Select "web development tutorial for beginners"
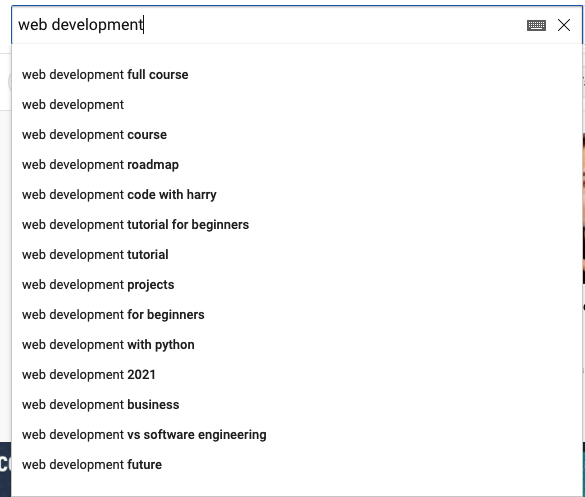585x497 pixels. [x=297, y=225]
